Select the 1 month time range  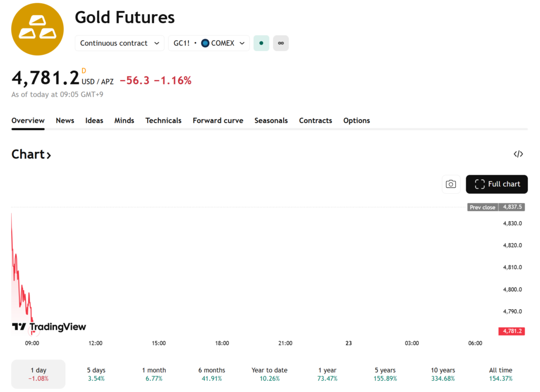coord(154,374)
